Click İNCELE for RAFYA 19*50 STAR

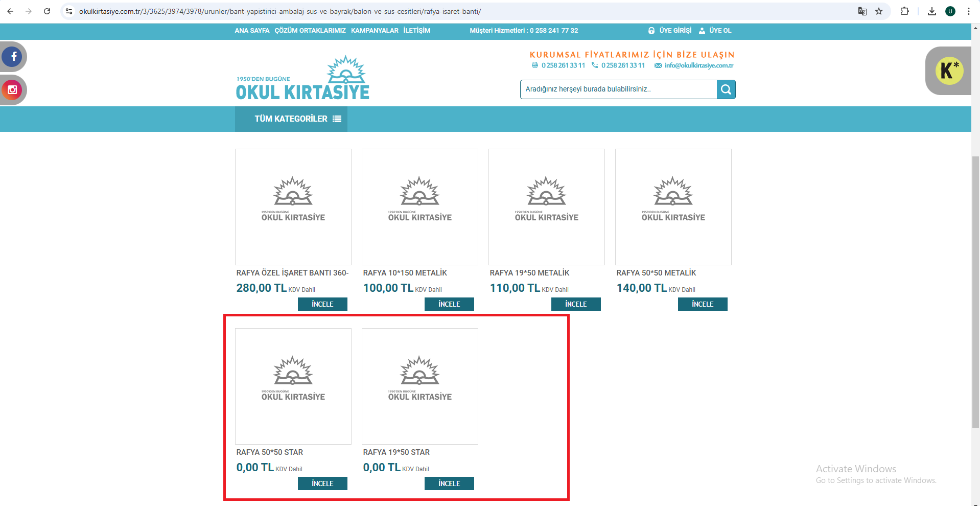click(x=449, y=484)
